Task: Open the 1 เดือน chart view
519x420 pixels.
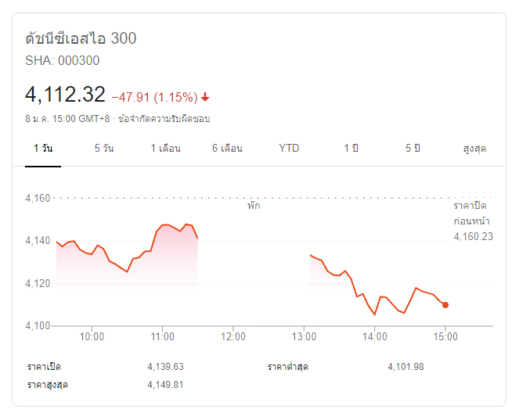Action: tap(166, 148)
